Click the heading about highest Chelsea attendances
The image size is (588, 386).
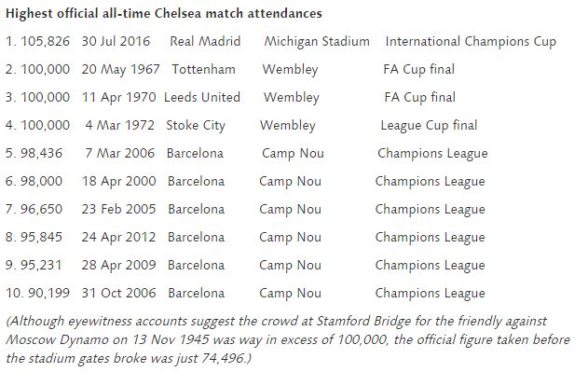pyautogui.click(x=164, y=13)
